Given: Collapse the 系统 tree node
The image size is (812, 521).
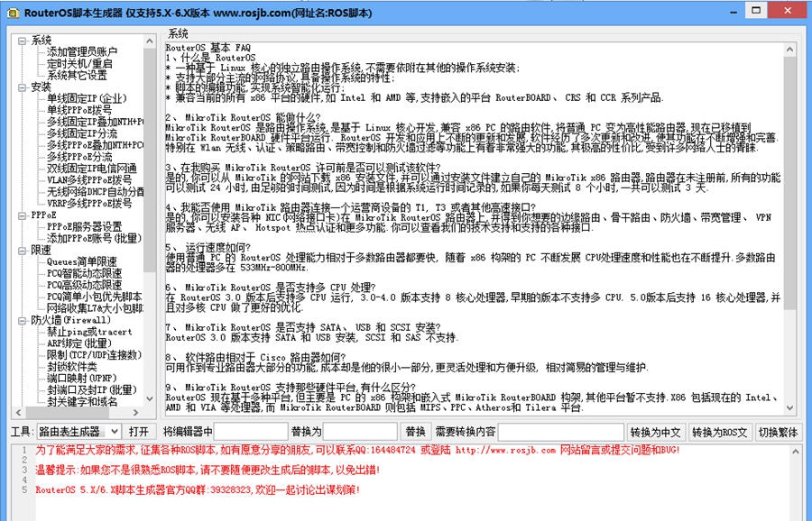Looking at the screenshot, I should [x=23, y=41].
